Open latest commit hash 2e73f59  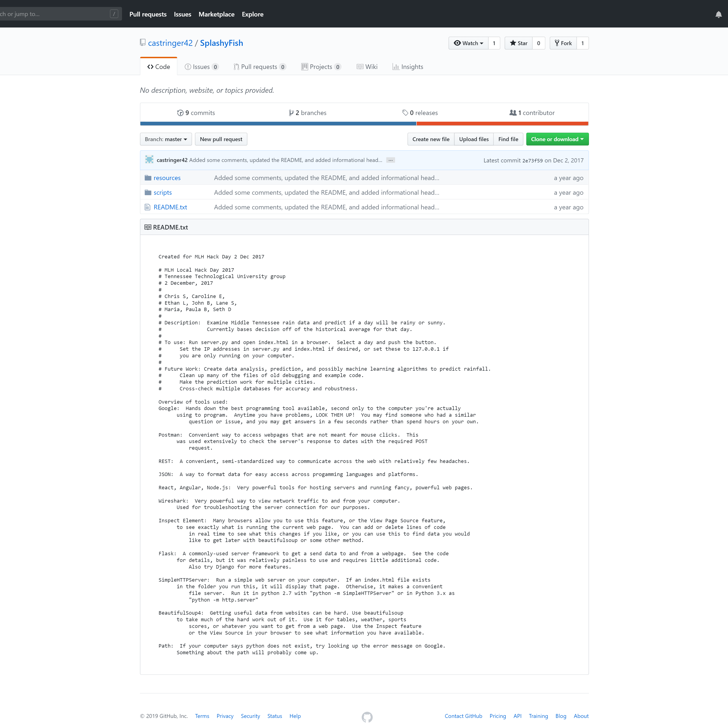coord(532,161)
